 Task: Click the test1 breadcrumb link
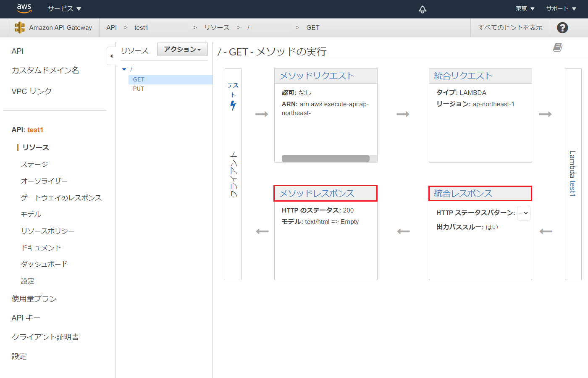141,27
